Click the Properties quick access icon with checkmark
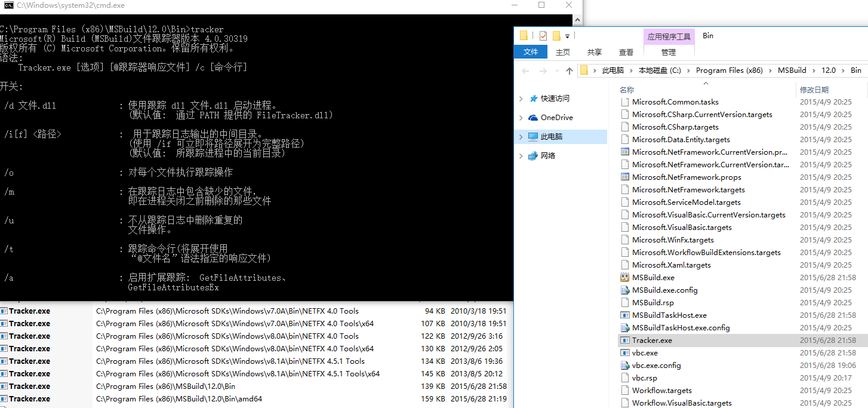The width and height of the screenshot is (868, 408). click(543, 36)
